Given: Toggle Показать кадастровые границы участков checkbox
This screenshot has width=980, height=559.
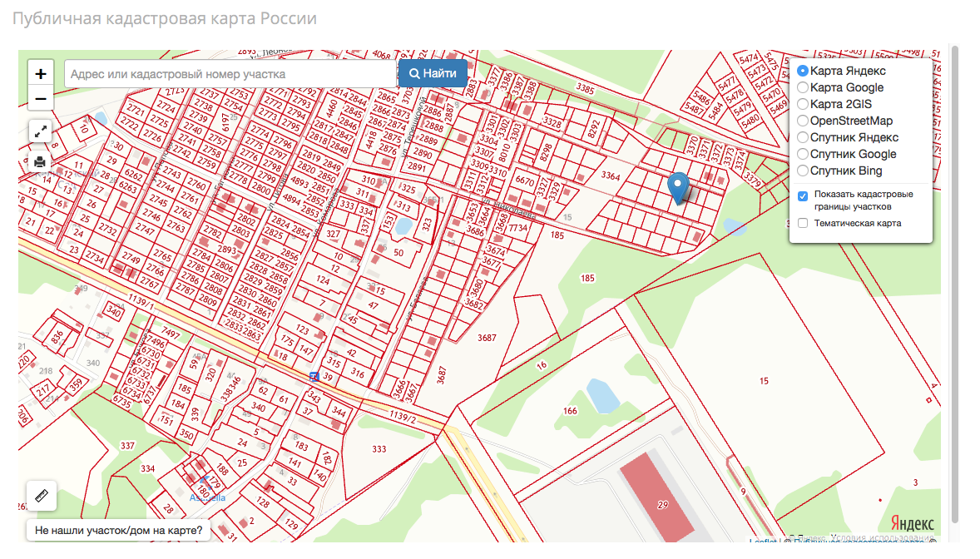Looking at the screenshot, I should click(803, 196).
